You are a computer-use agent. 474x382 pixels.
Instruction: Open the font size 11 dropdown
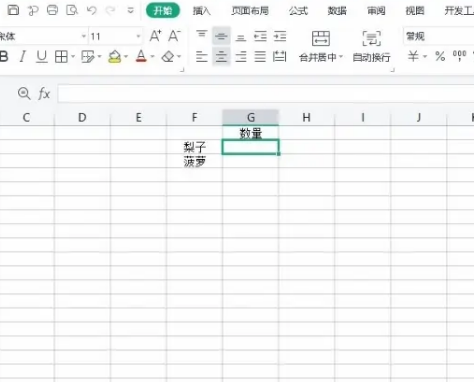pyautogui.click(x=138, y=36)
